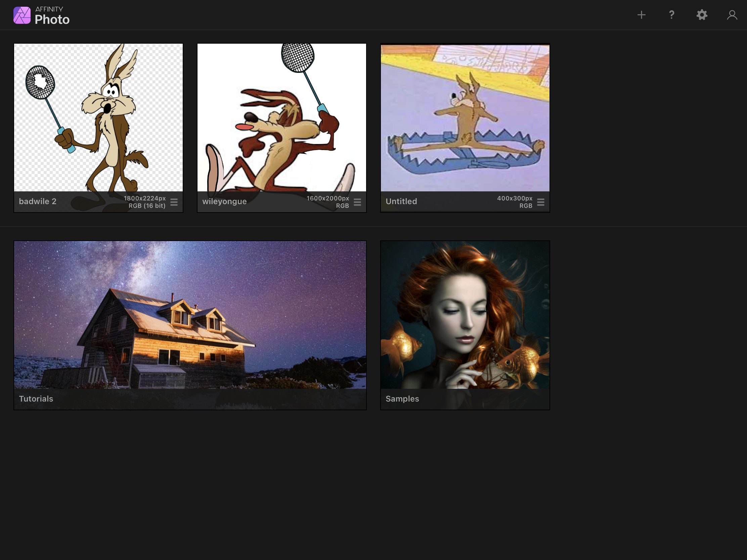This screenshot has height=560, width=747.
Task: Open help via the question mark icon
Action: pyautogui.click(x=671, y=15)
